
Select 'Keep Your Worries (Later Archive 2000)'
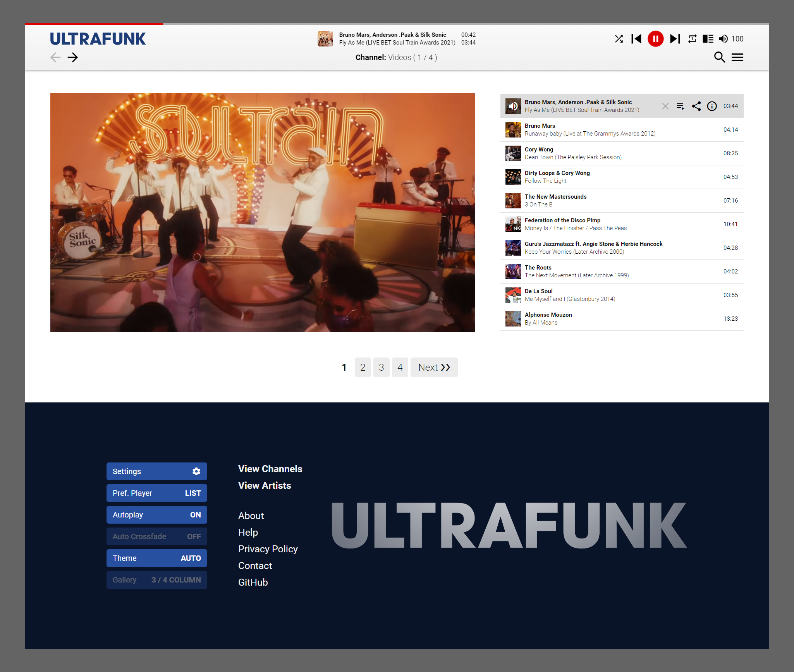(x=574, y=252)
